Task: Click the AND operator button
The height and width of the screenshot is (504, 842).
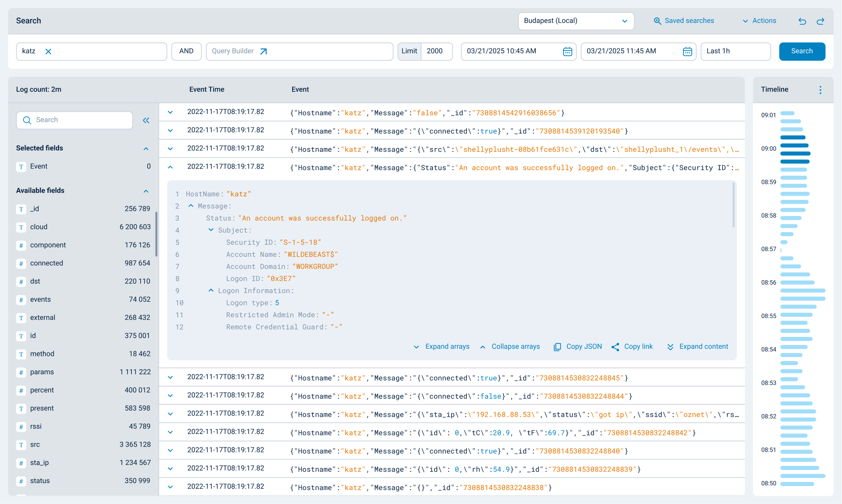Action: [x=186, y=51]
